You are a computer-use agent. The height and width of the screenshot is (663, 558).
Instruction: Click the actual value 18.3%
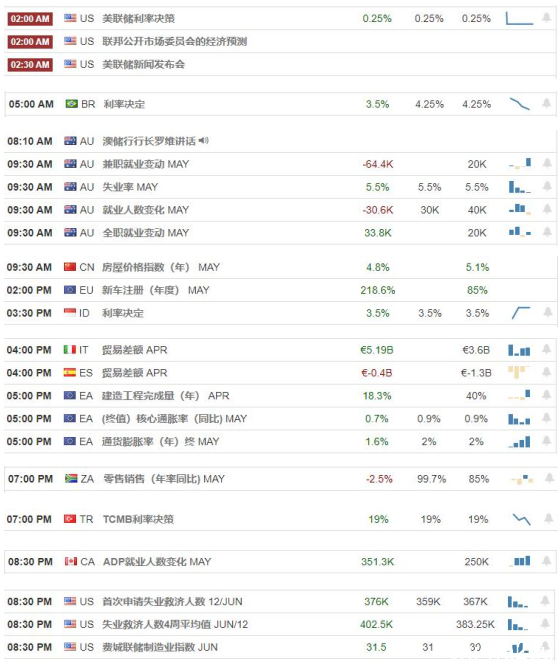coord(377,396)
